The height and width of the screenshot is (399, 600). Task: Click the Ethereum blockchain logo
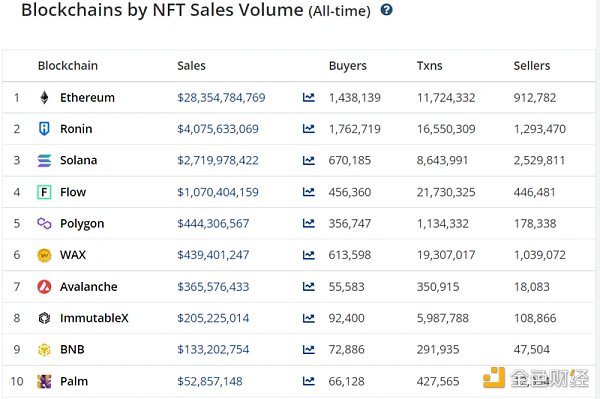click(44, 98)
